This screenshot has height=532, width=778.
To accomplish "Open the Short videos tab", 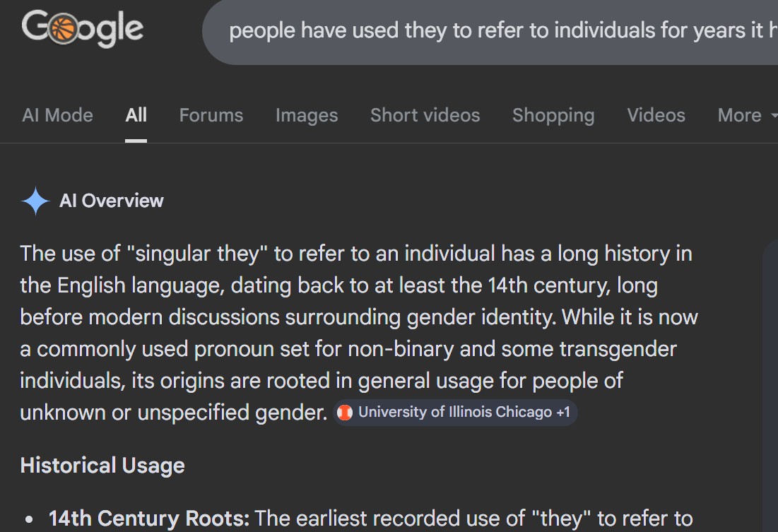I will [425, 115].
